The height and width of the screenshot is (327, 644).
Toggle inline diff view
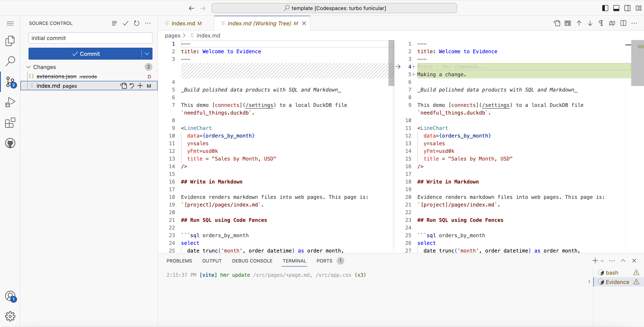click(568, 23)
